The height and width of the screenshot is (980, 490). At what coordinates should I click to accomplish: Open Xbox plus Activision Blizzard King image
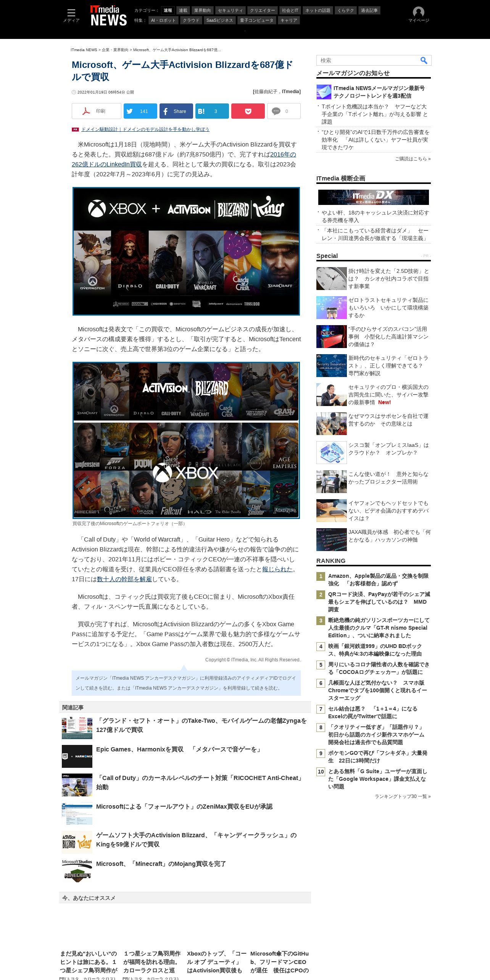[186, 251]
